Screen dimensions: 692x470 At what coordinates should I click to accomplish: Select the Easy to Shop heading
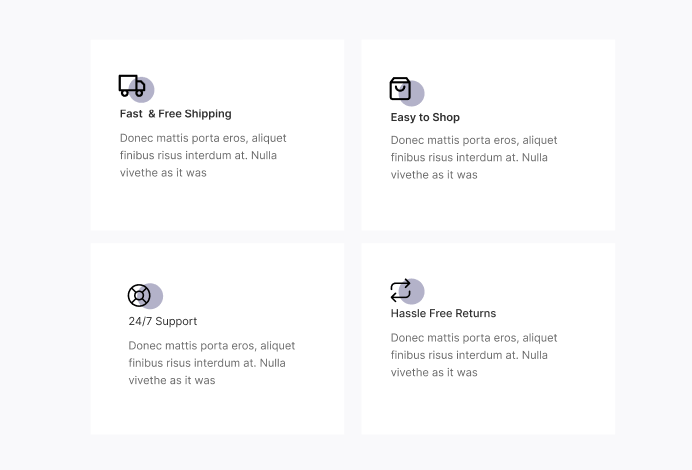425,117
